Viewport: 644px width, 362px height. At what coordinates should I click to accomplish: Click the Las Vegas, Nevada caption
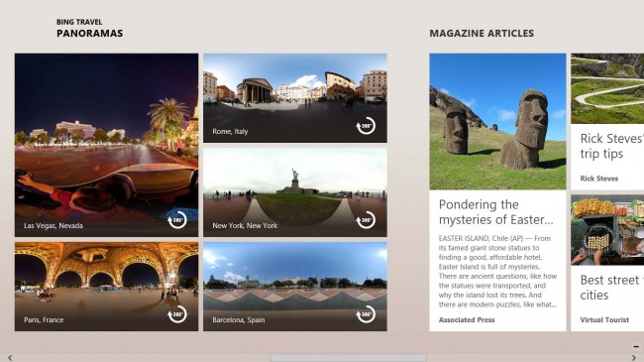point(53,225)
